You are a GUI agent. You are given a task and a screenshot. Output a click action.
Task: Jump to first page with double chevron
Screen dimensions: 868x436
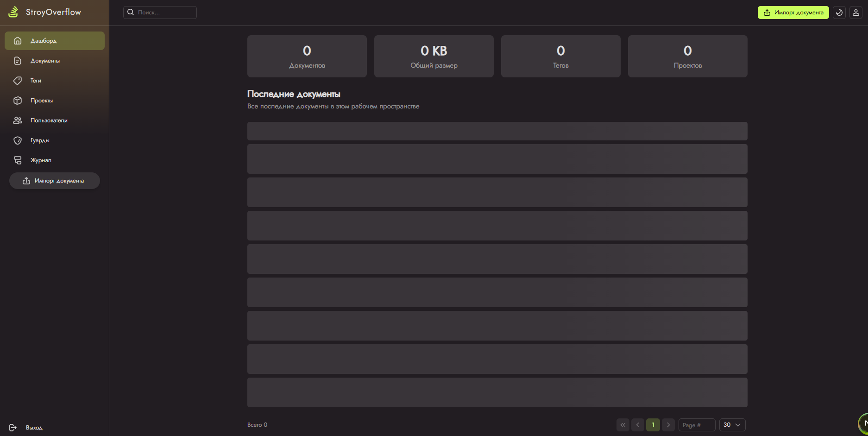(x=623, y=425)
